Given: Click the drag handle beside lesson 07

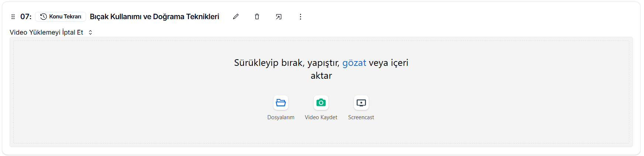Looking at the screenshot, I should click(13, 17).
